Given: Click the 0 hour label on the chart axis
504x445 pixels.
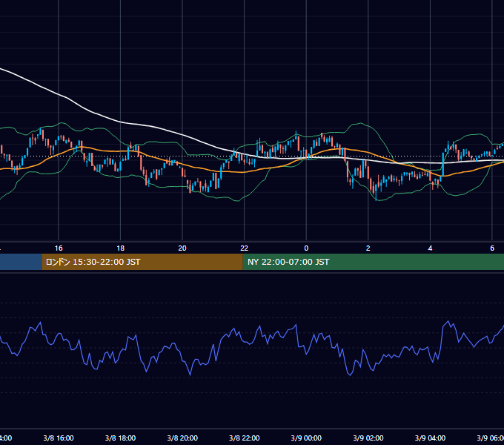Looking at the screenshot, I should pos(306,248).
